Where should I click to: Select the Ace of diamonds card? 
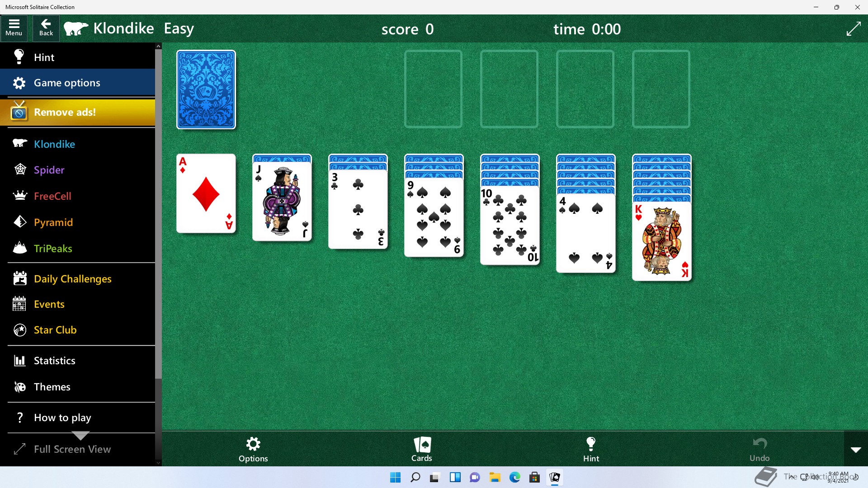[206, 193]
